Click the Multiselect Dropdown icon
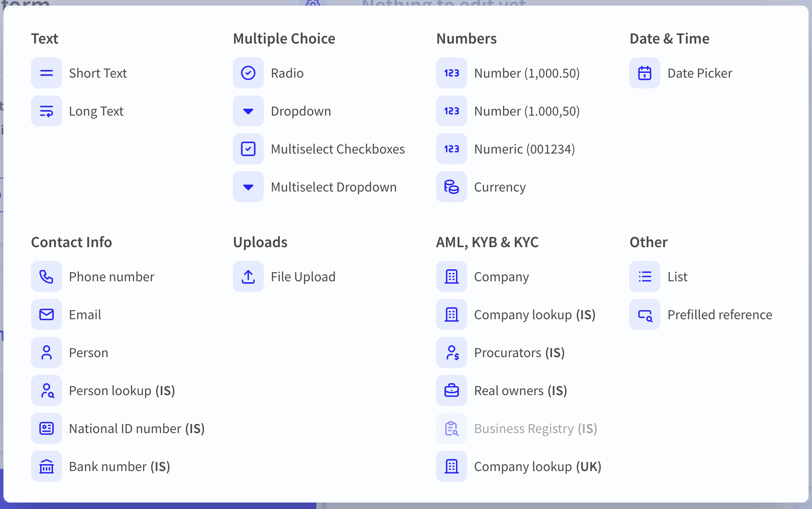 (x=248, y=187)
